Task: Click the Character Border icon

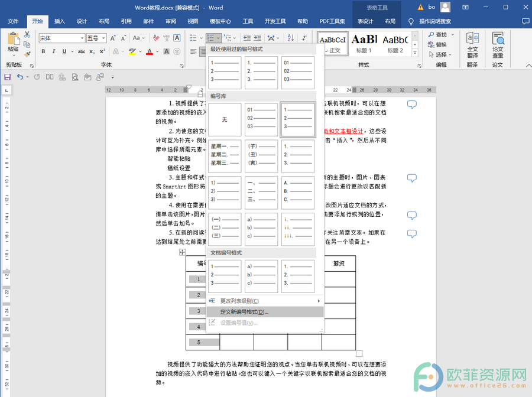Action: pyautogui.click(x=177, y=38)
